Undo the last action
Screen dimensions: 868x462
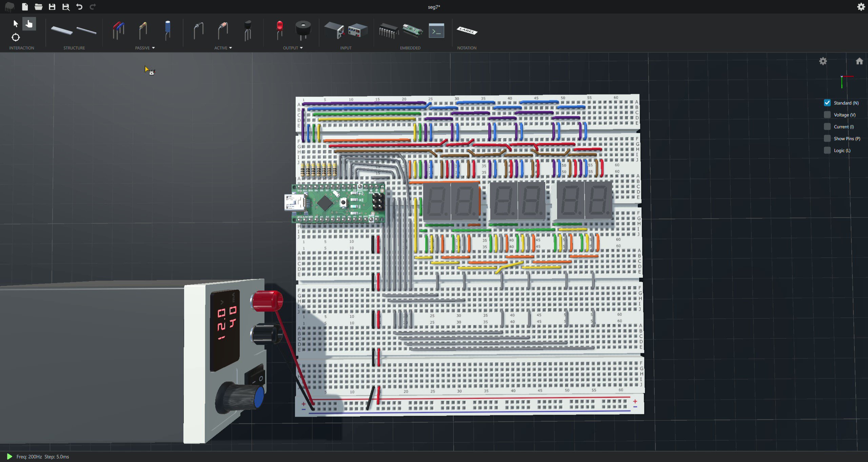(x=79, y=7)
